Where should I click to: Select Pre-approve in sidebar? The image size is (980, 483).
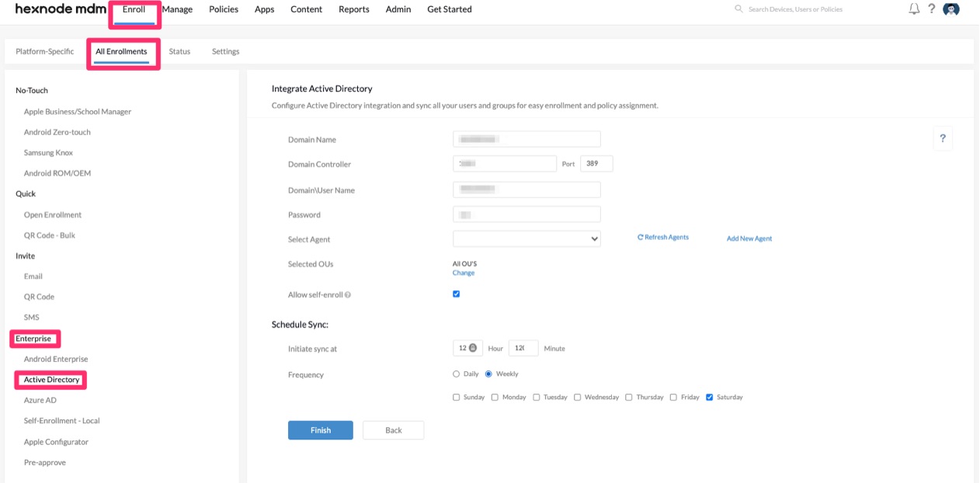[x=45, y=463]
